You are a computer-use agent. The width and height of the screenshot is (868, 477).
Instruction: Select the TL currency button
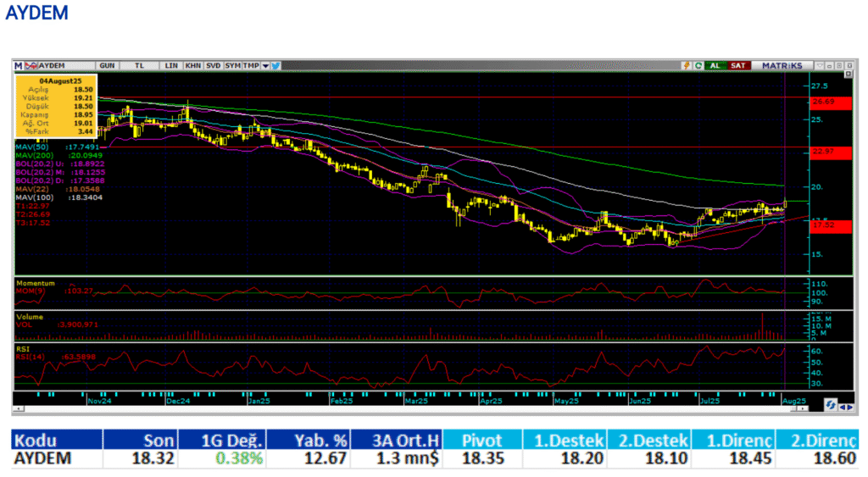point(139,66)
